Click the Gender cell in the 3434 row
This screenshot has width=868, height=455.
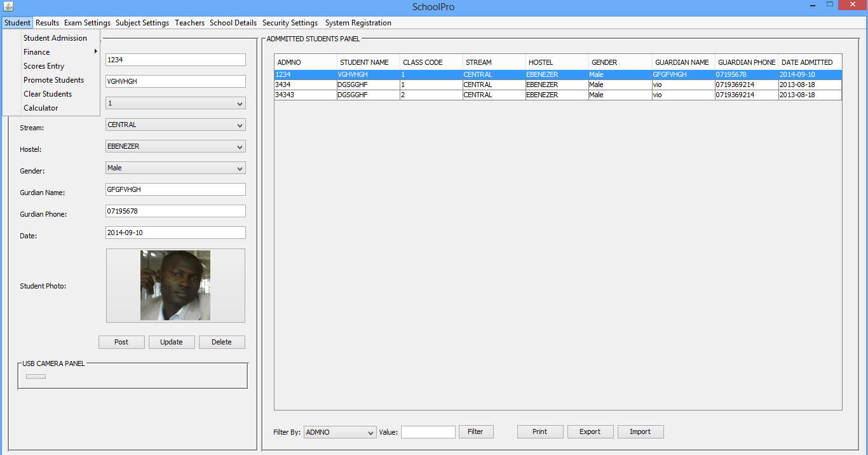point(620,85)
